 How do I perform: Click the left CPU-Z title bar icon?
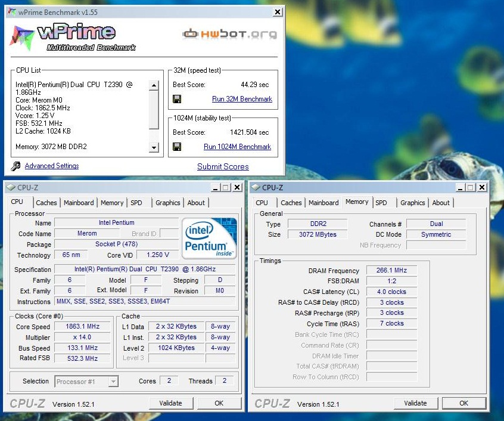coord(11,187)
